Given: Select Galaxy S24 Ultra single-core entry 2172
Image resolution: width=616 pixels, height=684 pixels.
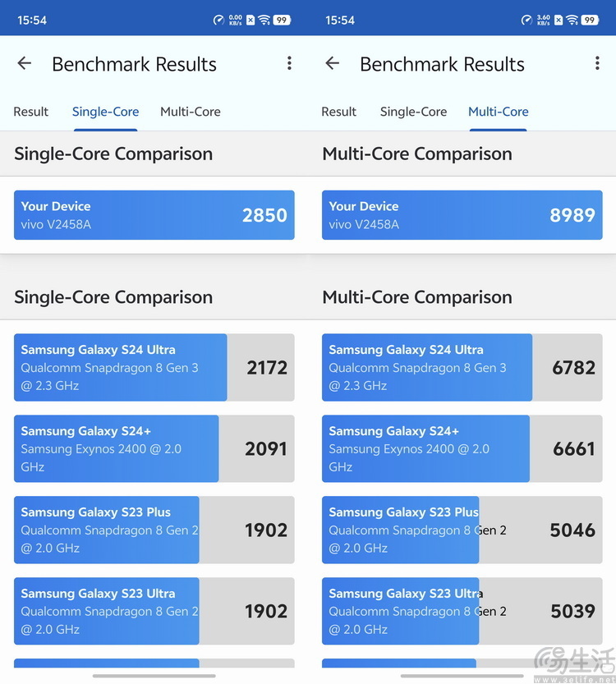Looking at the screenshot, I should click(154, 367).
